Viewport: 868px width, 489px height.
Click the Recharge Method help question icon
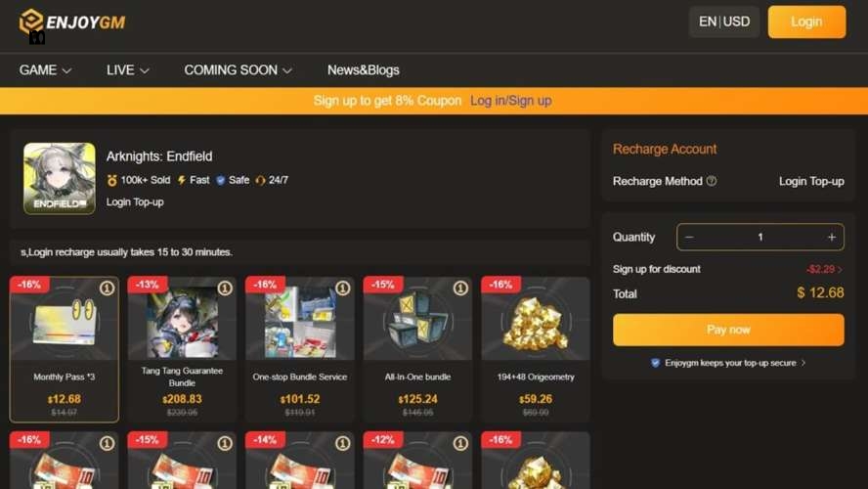point(712,181)
